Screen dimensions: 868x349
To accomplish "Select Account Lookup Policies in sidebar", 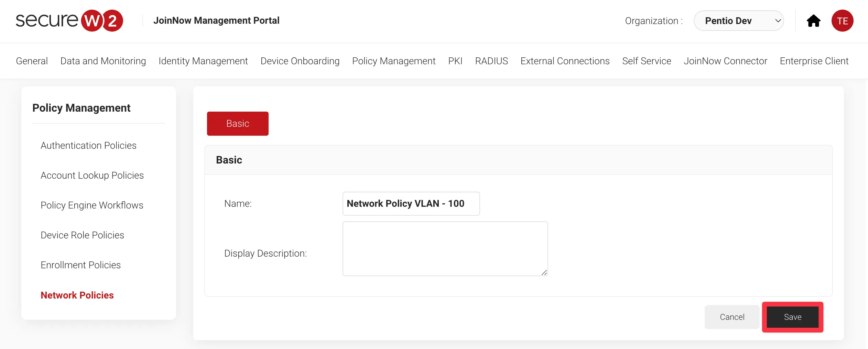I will 92,175.
